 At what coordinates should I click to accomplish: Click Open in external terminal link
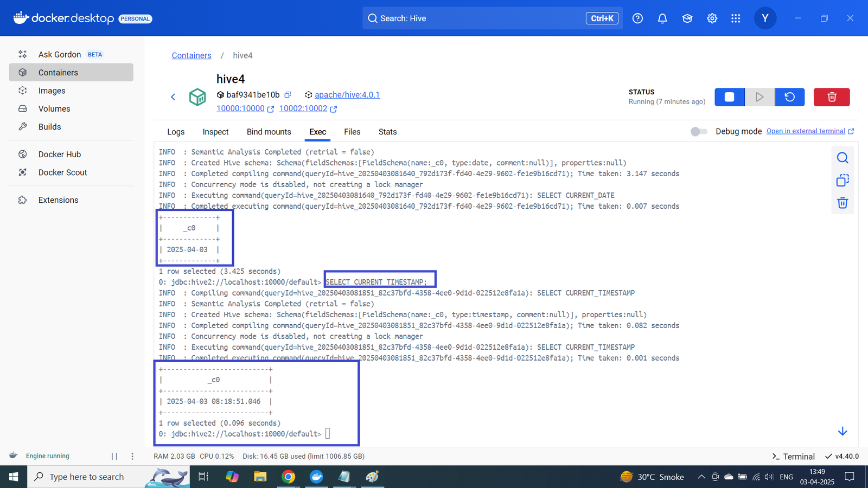[810, 131]
